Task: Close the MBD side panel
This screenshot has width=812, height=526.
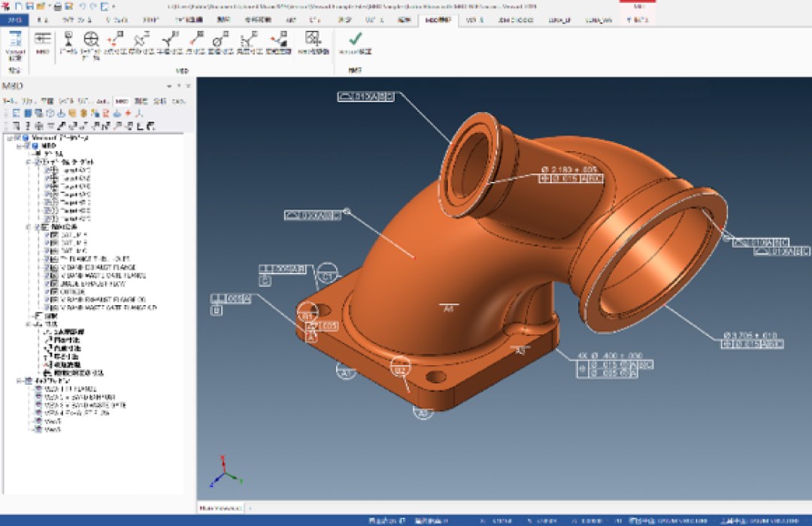Action: pos(188,86)
